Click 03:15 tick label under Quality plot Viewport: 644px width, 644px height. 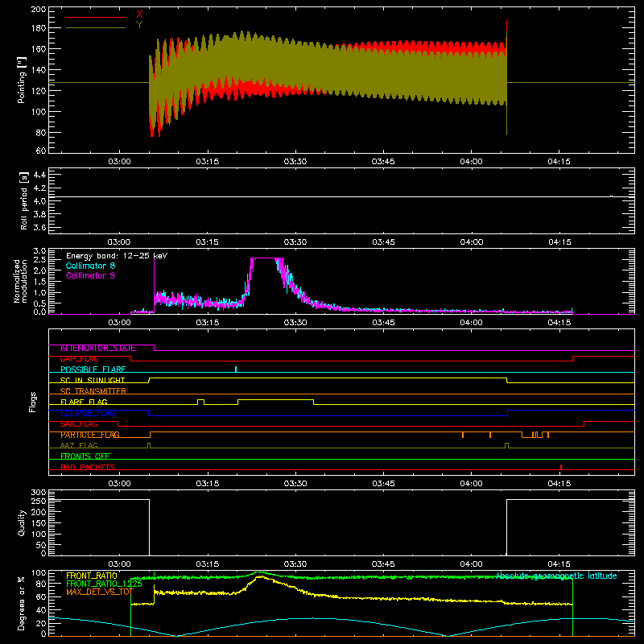208,564
